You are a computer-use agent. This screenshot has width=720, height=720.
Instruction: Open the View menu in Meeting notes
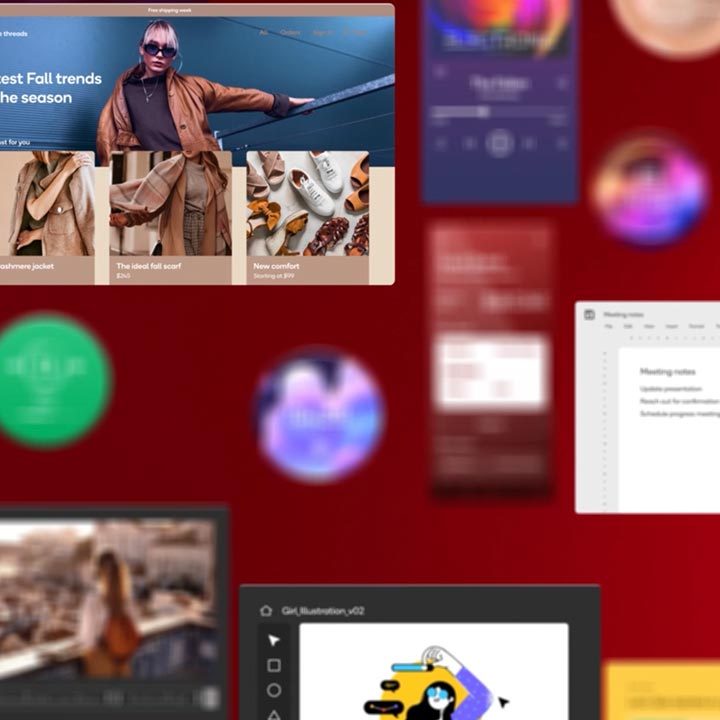click(x=649, y=326)
